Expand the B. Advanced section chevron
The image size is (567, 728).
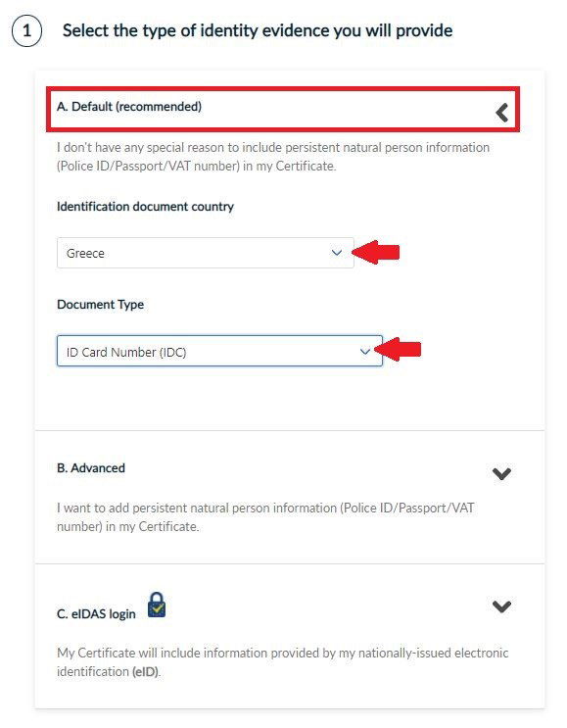pyautogui.click(x=501, y=474)
